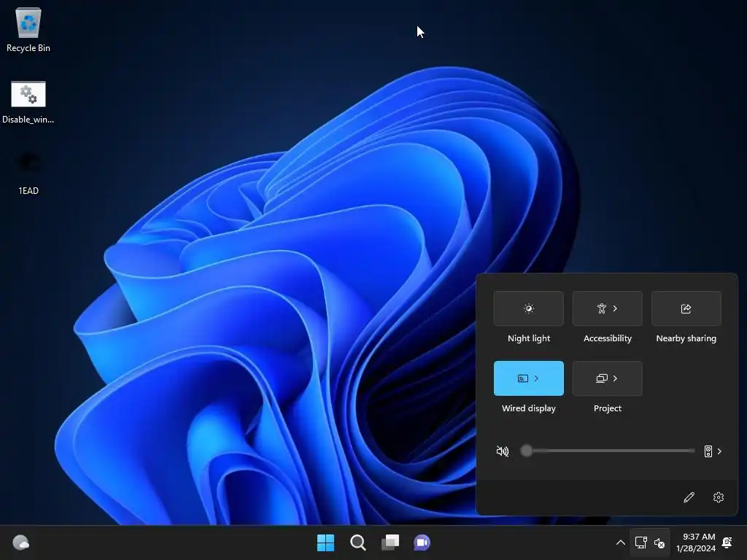Unmute using the volume speaker icon
The width and height of the screenshot is (747, 560).
click(x=503, y=451)
